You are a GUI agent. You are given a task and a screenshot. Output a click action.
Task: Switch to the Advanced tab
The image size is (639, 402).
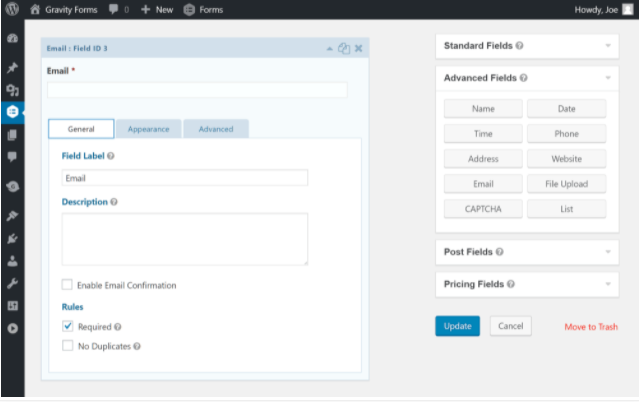(215, 129)
